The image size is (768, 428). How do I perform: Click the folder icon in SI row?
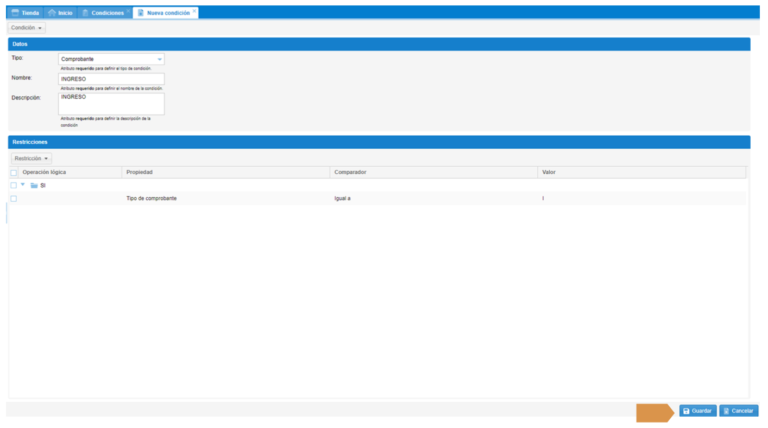[x=34, y=185]
